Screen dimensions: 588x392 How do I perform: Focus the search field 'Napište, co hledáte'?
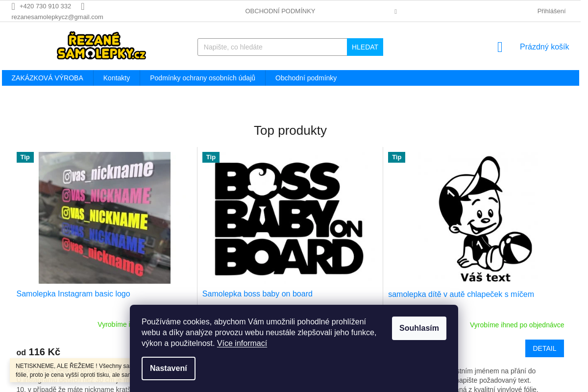[272, 47]
